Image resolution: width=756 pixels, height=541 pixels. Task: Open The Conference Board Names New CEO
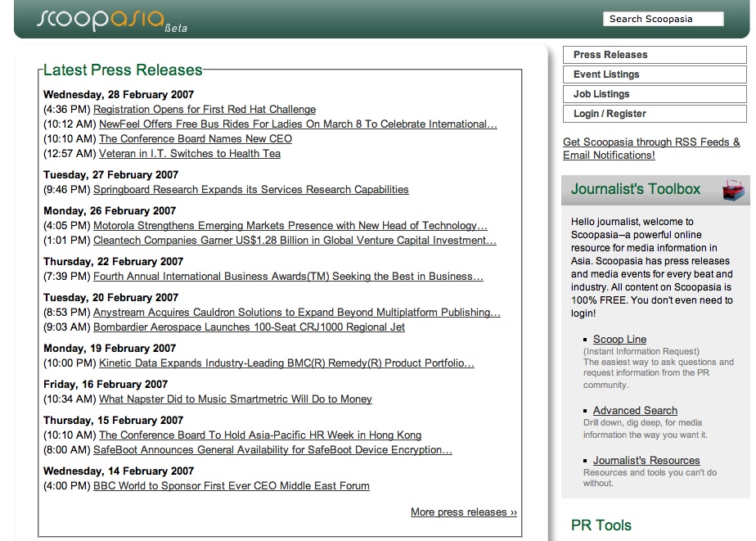coord(196,139)
